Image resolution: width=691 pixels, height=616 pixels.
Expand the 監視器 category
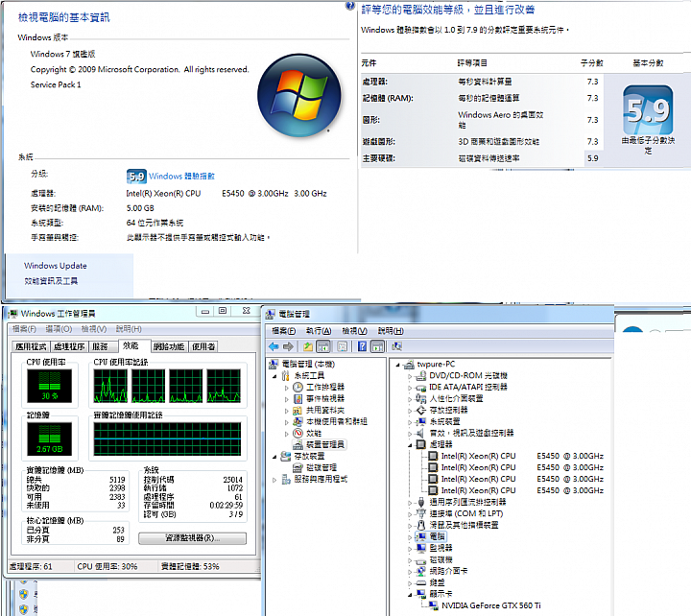[x=410, y=549]
